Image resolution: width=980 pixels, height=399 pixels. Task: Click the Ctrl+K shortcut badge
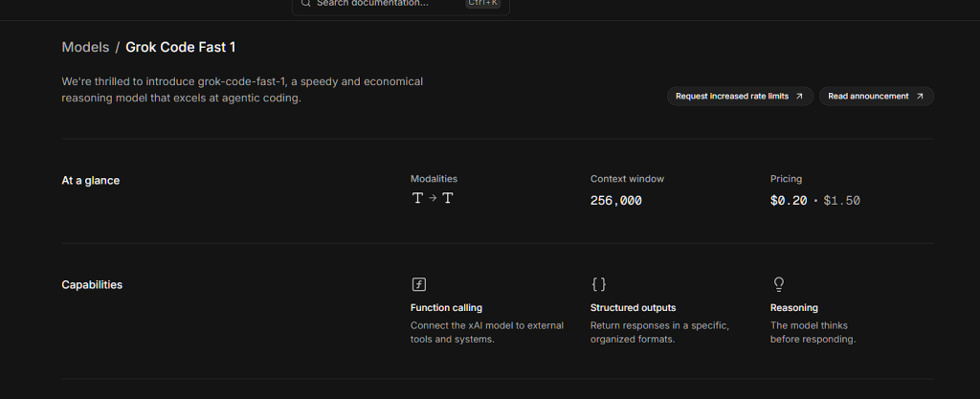tap(483, 3)
